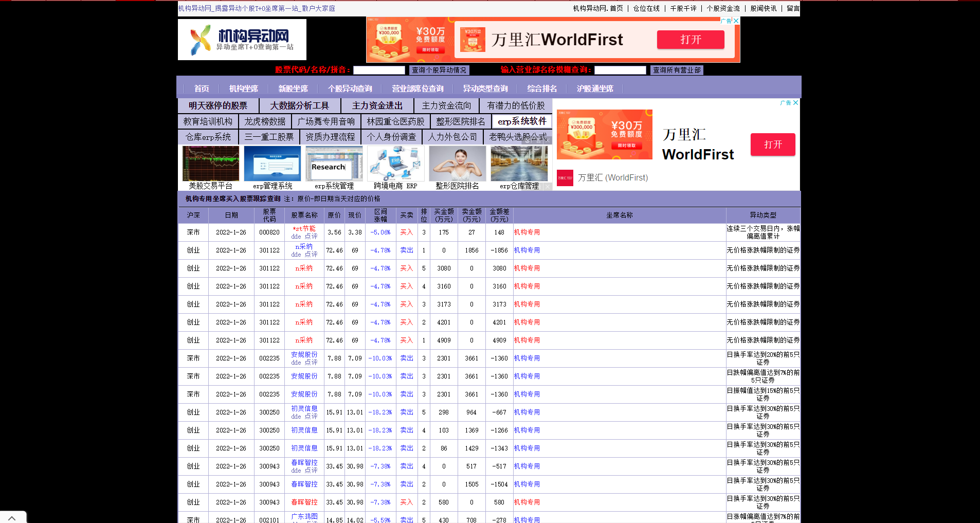Open the 美股交易平台 thumbnail image
Viewport: 980px width, 523px height.
point(211,163)
